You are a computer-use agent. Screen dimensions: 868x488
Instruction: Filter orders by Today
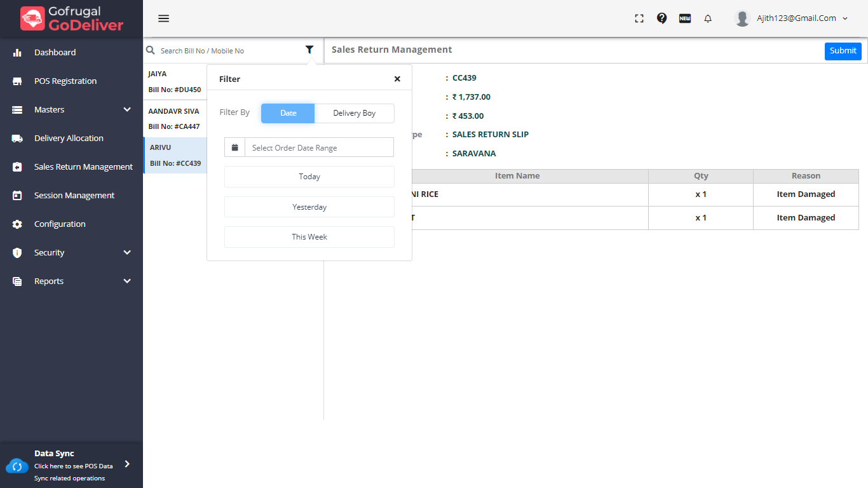pyautogui.click(x=309, y=177)
